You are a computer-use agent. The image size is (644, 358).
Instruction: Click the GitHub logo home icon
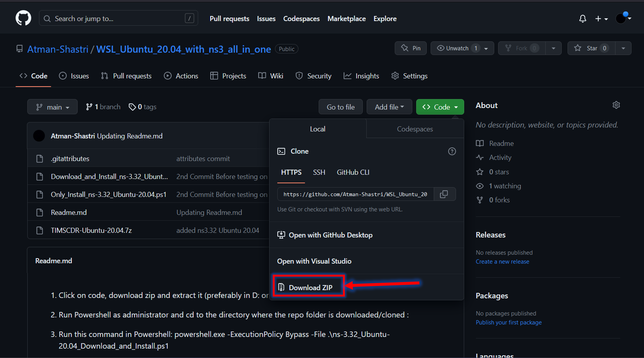[x=23, y=18]
